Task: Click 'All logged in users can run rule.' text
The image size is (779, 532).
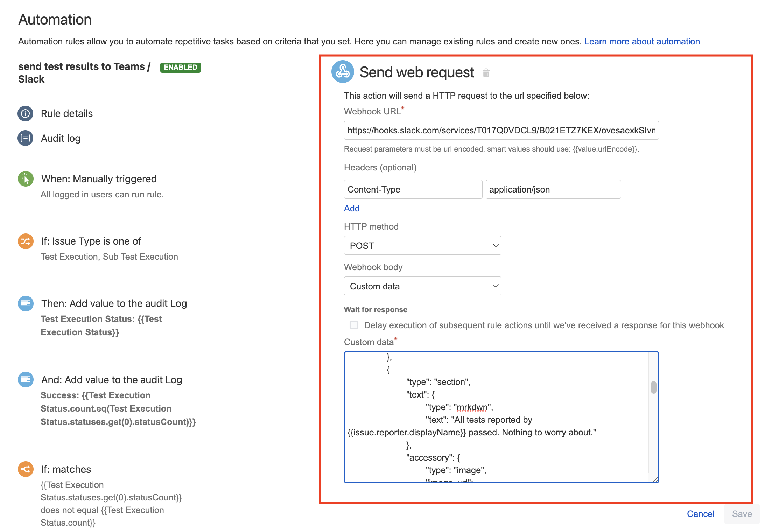Action: click(x=102, y=194)
